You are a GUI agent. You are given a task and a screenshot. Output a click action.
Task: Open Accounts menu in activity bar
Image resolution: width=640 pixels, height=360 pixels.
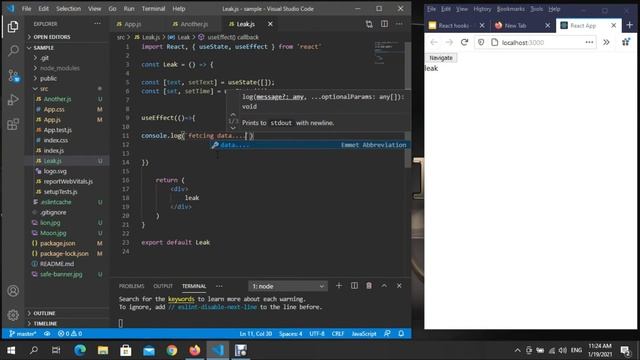click(x=13, y=291)
